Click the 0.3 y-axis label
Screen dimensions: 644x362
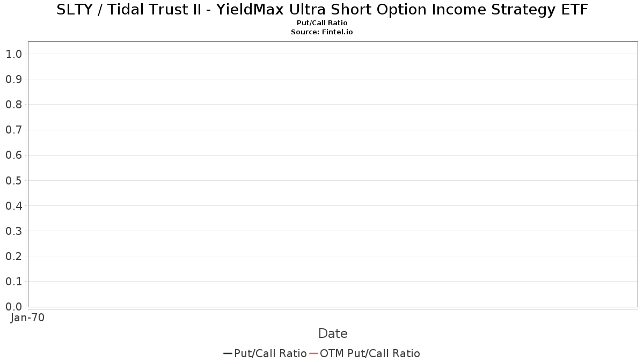pos(13,231)
